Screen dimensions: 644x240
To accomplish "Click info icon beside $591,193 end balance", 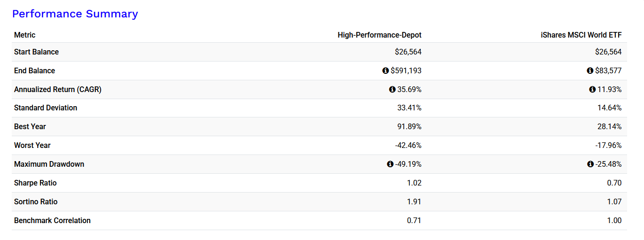I will [x=385, y=71].
